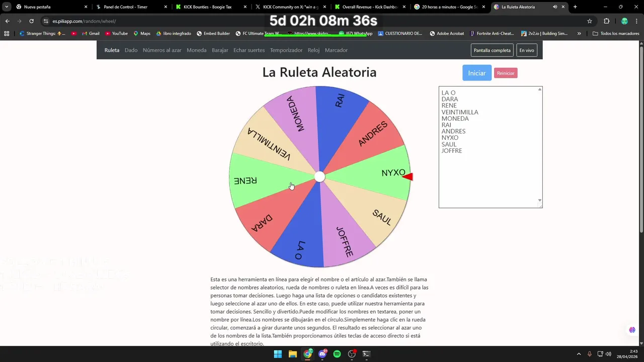Open the Embed Builder bookmark
The height and width of the screenshot is (362, 644).
coord(213,34)
